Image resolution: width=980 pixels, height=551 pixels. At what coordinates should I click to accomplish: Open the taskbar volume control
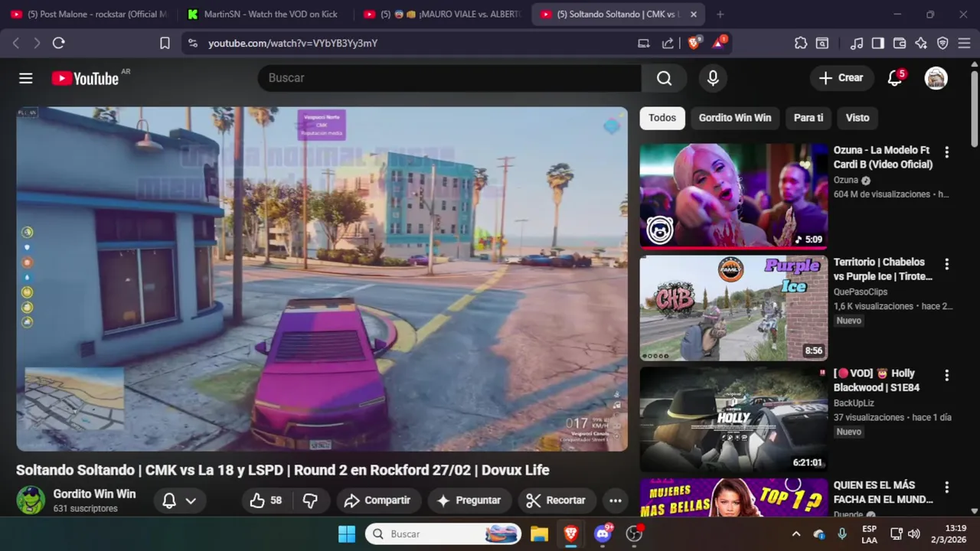click(913, 534)
